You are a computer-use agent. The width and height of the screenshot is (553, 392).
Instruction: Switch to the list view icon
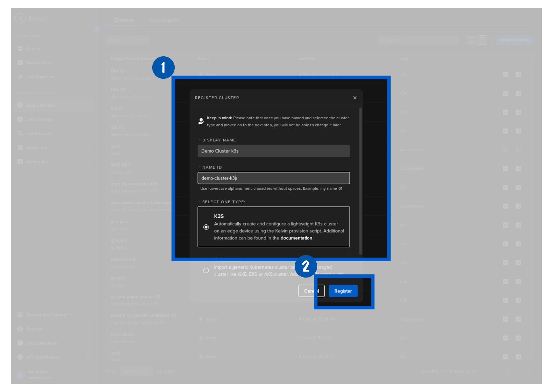482,40
